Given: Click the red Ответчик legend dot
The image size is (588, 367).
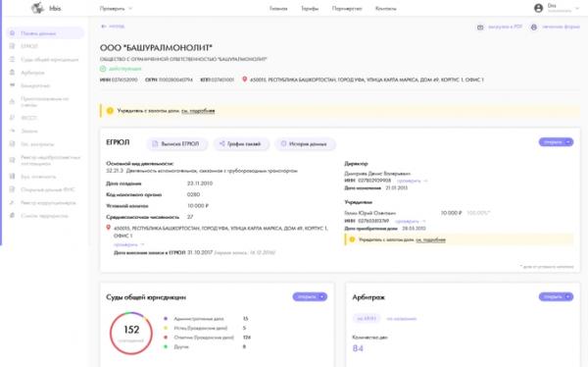Looking at the screenshot, I should click(166, 338).
